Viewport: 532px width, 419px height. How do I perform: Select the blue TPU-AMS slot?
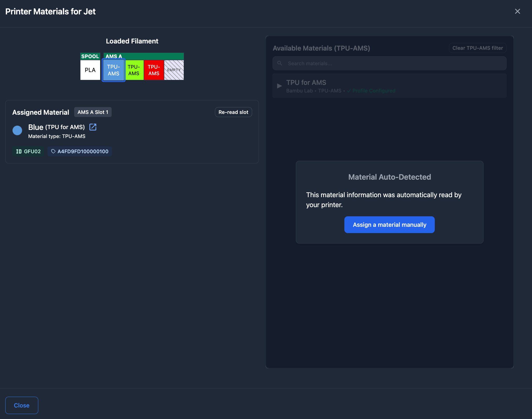point(113,70)
